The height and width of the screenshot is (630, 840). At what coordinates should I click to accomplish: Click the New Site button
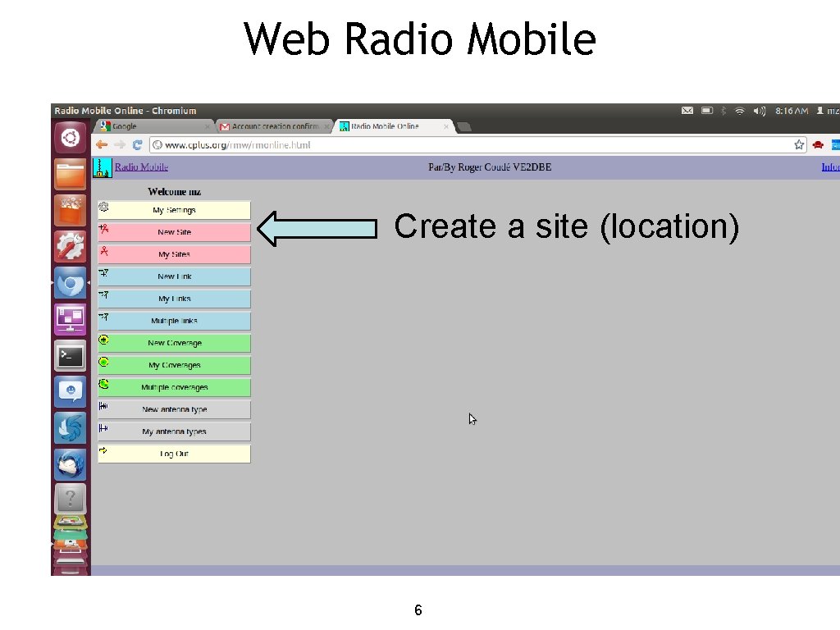click(x=174, y=232)
